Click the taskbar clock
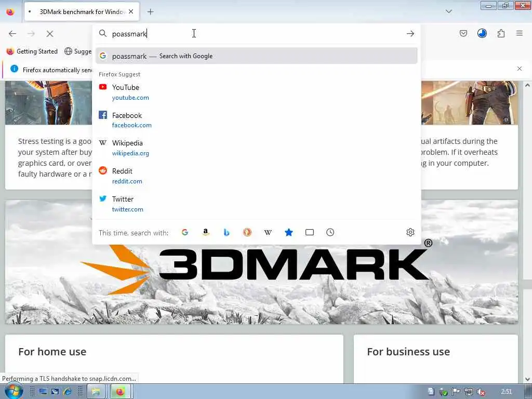The width and height of the screenshot is (532, 399). click(506, 392)
